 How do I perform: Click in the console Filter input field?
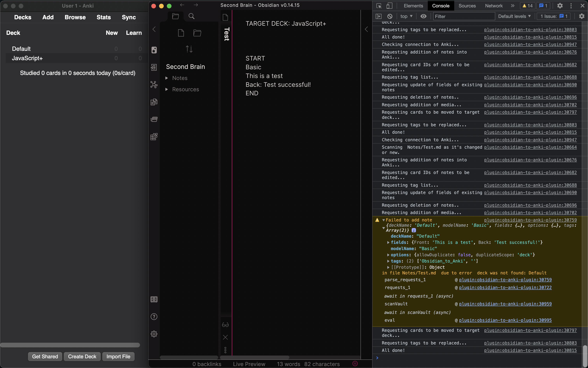[464, 16]
